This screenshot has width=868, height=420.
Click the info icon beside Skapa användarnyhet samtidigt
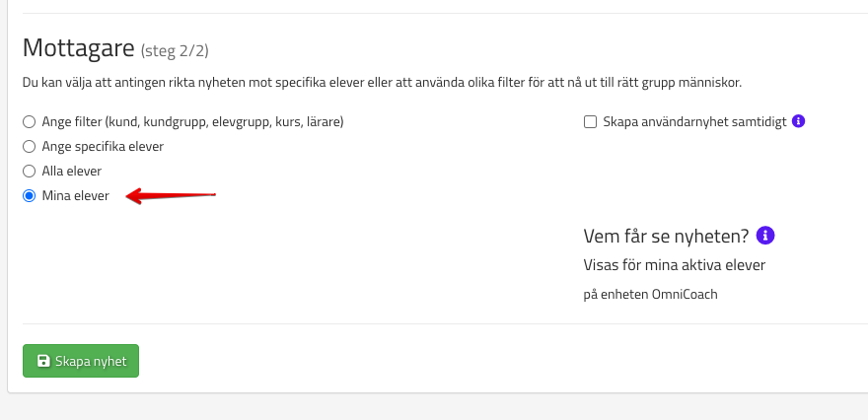[799, 122]
